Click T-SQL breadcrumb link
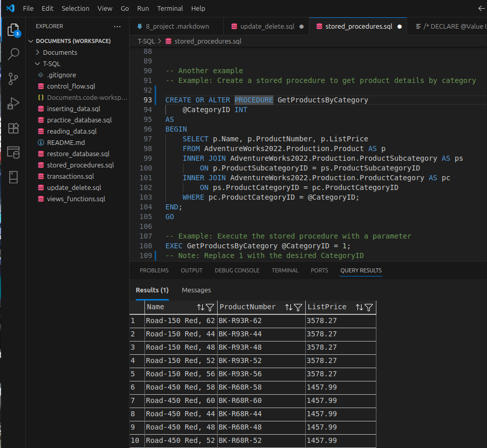The height and width of the screenshot is (448, 487). pyautogui.click(x=147, y=41)
